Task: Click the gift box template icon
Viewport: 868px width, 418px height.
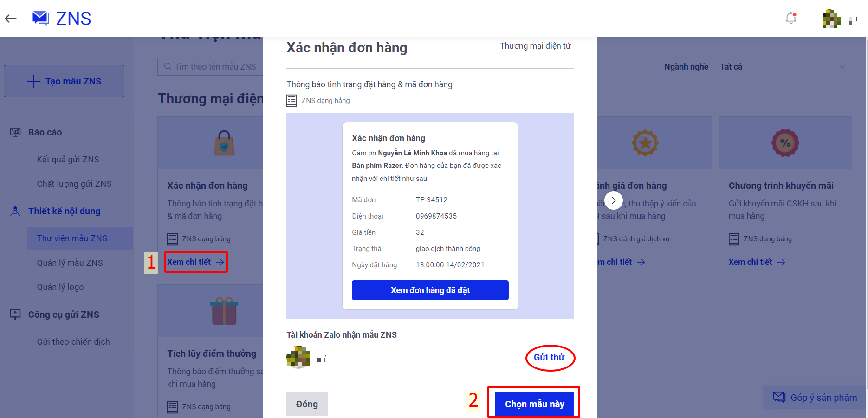Action: 224,311
